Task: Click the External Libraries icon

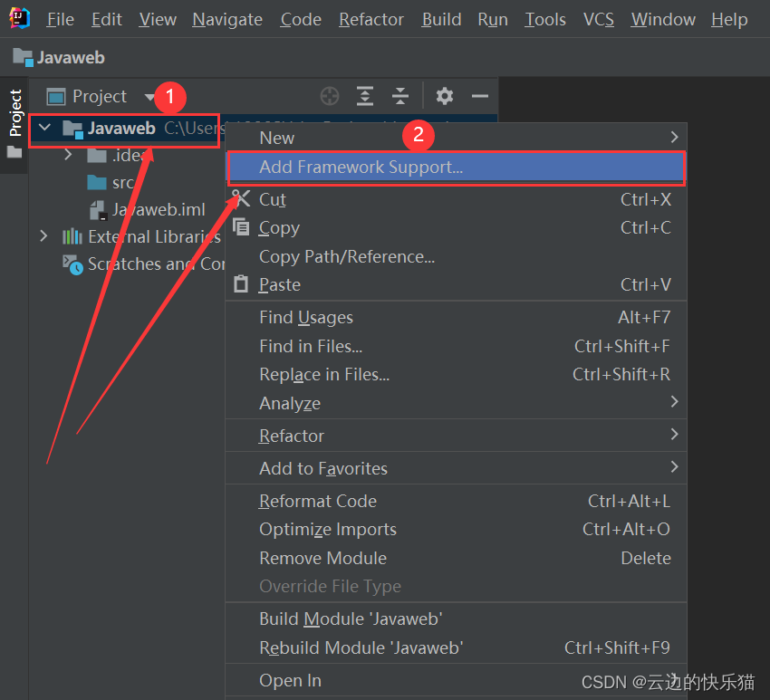Action: coord(72,236)
